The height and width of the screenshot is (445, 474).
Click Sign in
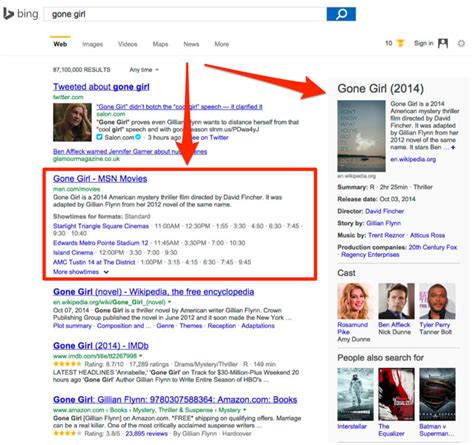coord(424,43)
